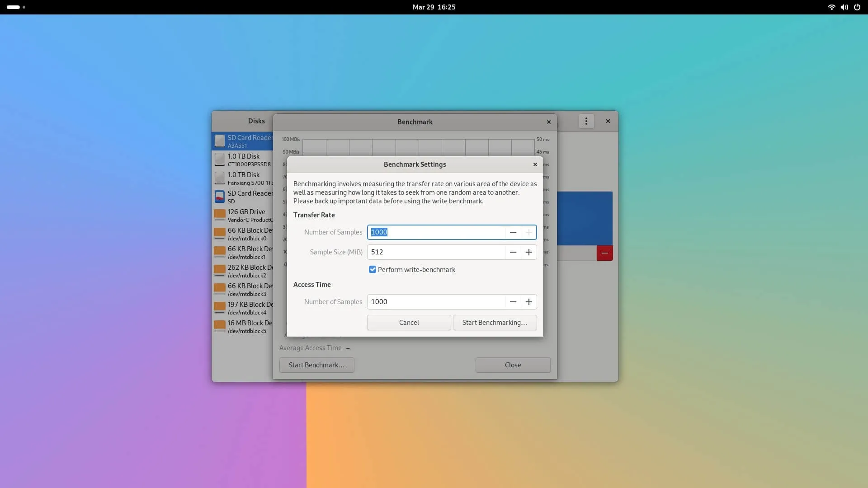Decrease Transfer Rate number of samples

point(513,232)
